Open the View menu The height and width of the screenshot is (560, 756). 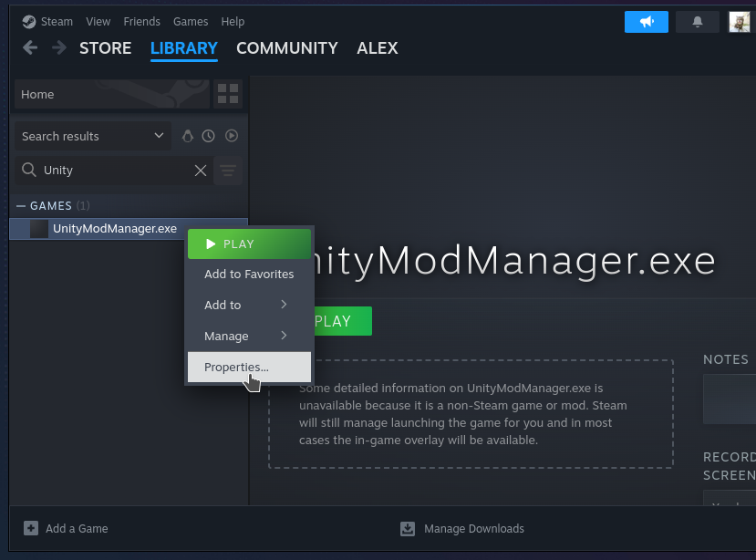98,22
